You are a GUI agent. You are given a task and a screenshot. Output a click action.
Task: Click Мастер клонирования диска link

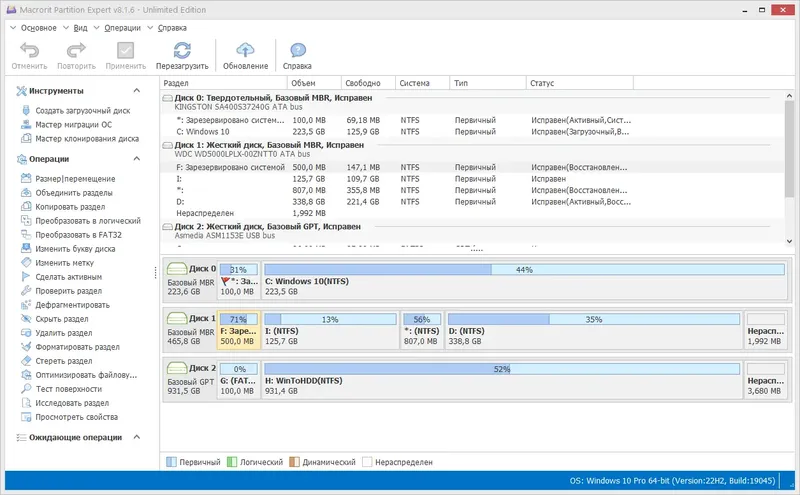[x=87, y=139]
